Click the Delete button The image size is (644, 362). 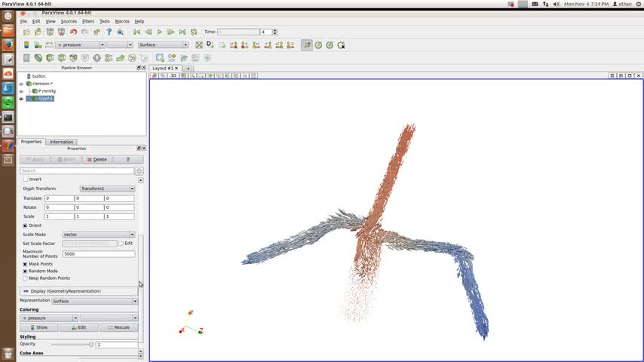pos(97,159)
